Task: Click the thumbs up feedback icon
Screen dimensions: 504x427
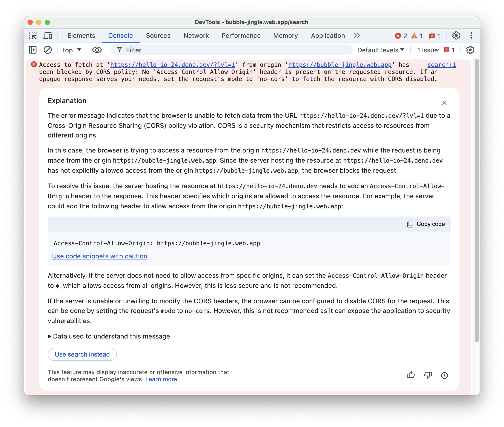Action: pos(411,375)
